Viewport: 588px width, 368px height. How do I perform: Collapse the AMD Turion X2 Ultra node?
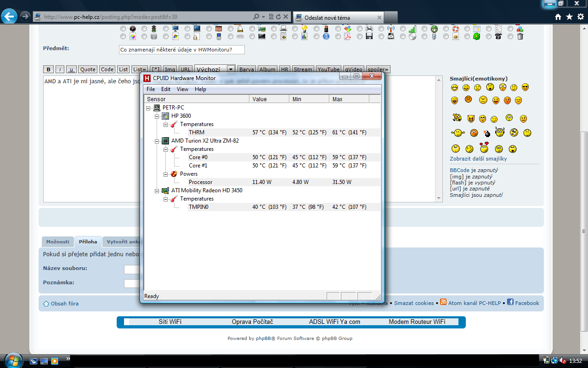(x=157, y=141)
